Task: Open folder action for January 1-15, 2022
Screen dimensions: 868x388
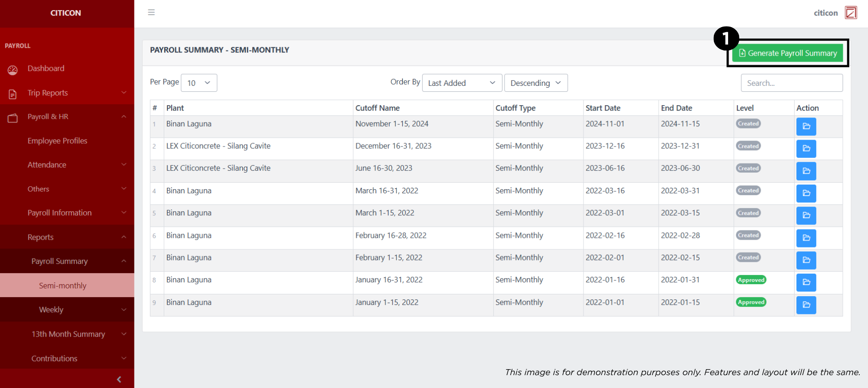Action: (806, 305)
